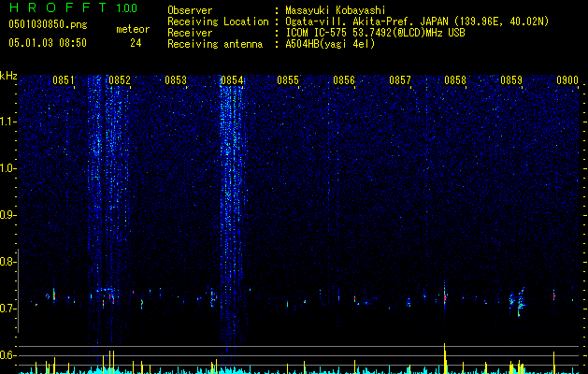
Task: Click the 0.9 kHz axis label
Action: [x=8, y=215]
